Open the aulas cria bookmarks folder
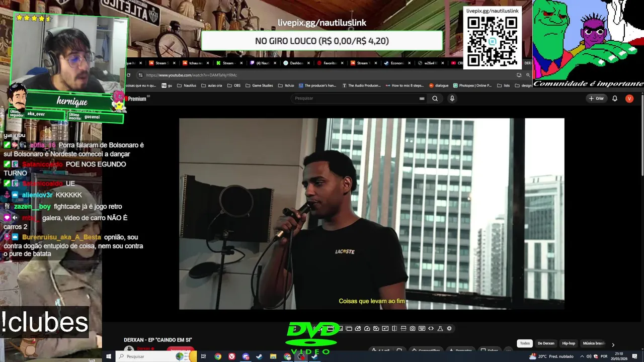This screenshot has height=362, width=644. (211, 85)
